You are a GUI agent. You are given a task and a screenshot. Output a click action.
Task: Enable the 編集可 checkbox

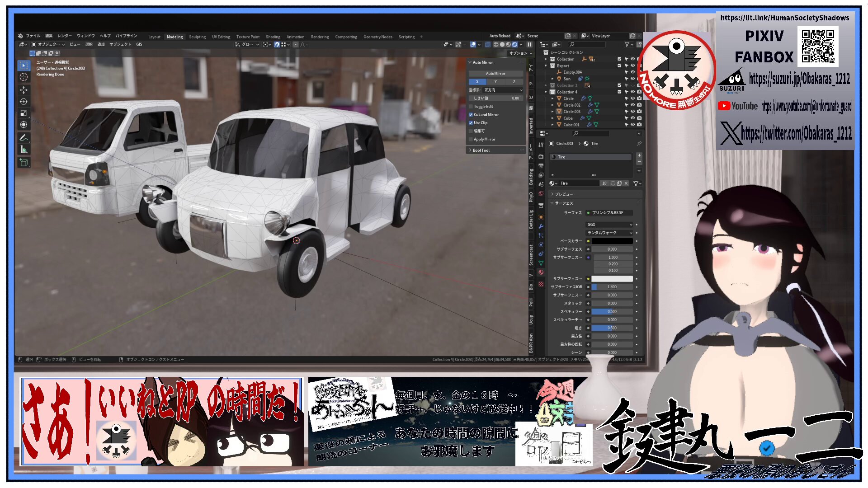pos(471,131)
